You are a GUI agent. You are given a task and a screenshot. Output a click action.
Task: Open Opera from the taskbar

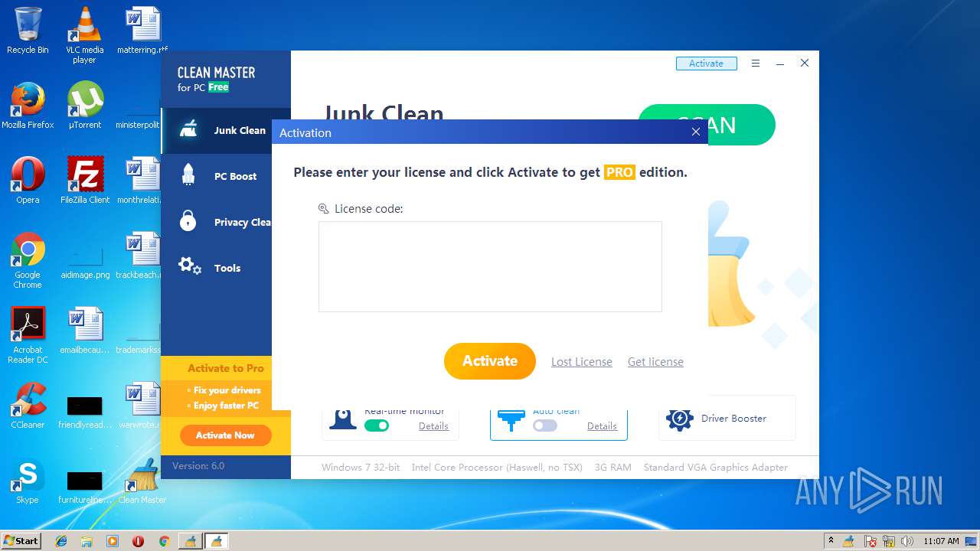coord(138,541)
